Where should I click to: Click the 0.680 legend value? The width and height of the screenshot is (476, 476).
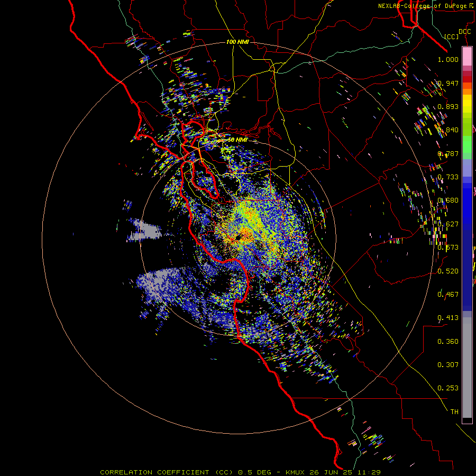tap(448, 200)
